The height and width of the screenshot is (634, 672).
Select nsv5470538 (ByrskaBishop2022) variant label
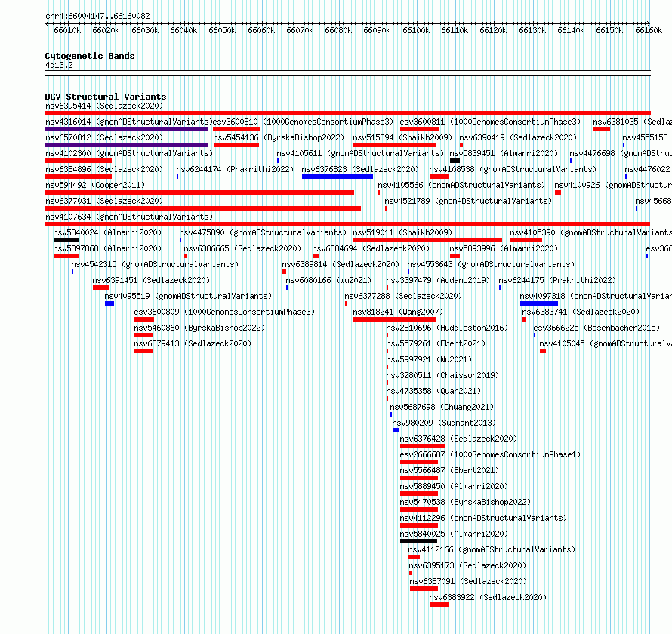tap(465, 502)
